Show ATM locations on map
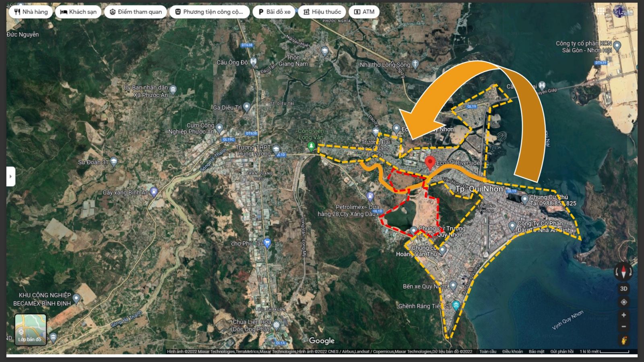The height and width of the screenshot is (362, 644). (364, 12)
